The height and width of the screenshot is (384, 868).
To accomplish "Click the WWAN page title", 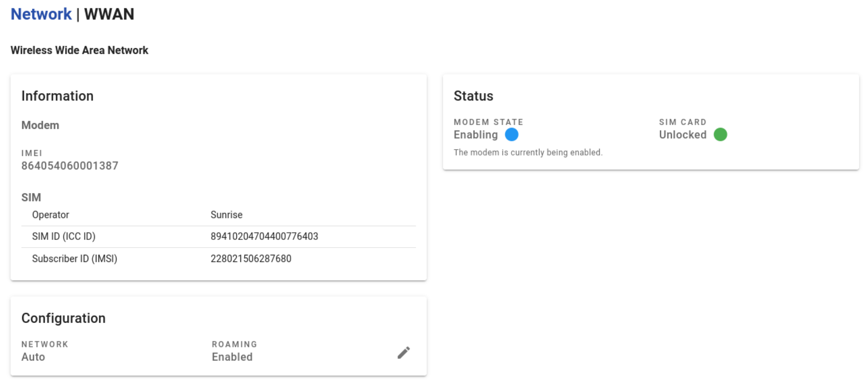I will point(109,14).
